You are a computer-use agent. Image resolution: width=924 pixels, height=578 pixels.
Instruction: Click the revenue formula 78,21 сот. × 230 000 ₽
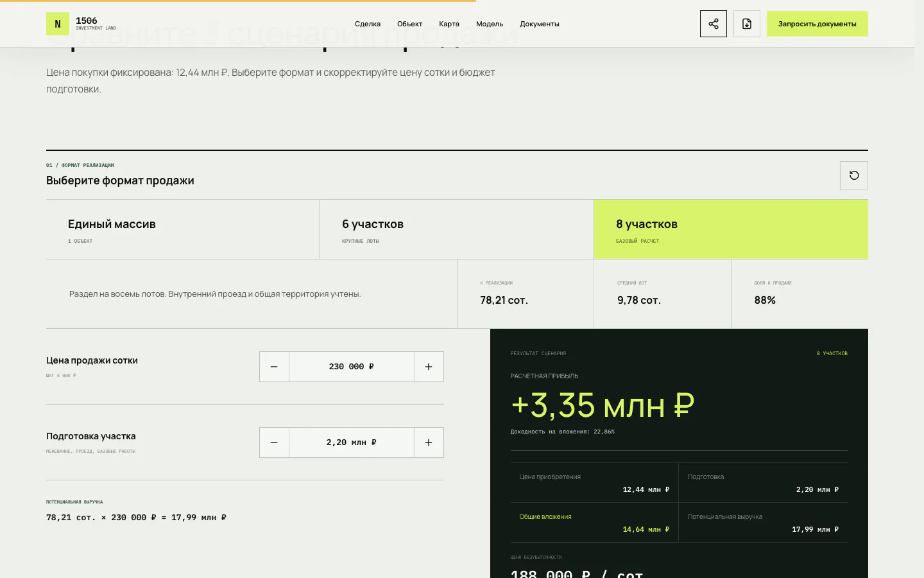136,517
